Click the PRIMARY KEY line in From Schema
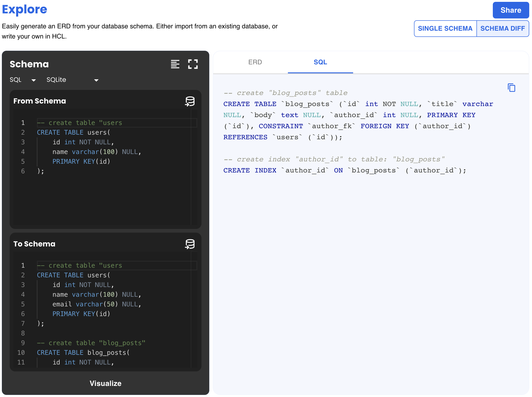 click(x=81, y=161)
